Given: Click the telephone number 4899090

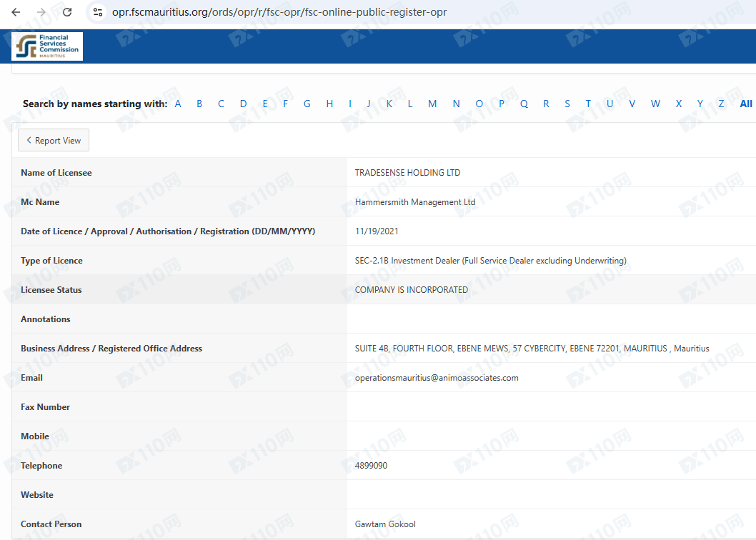Looking at the screenshot, I should coord(371,466).
